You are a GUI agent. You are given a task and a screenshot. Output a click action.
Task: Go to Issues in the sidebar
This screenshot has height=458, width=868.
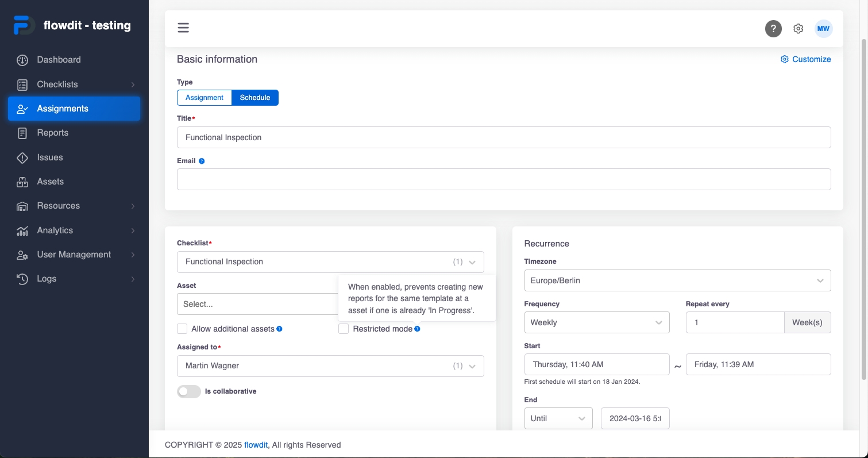tap(50, 157)
